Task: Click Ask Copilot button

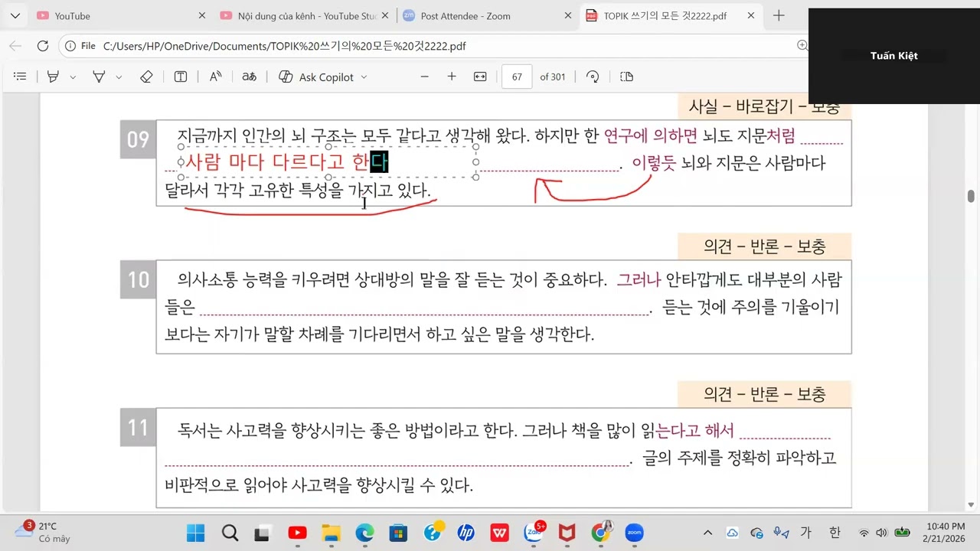Action: [x=317, y=77]
